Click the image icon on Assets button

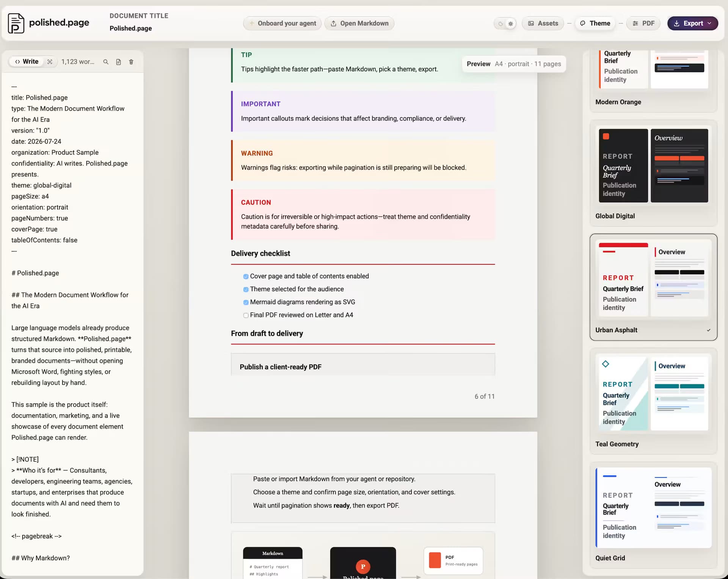point(531,23)
